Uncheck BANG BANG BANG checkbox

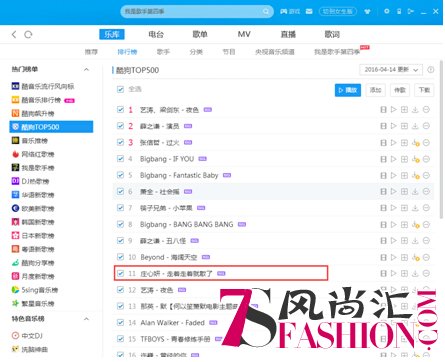coord(120,224)
